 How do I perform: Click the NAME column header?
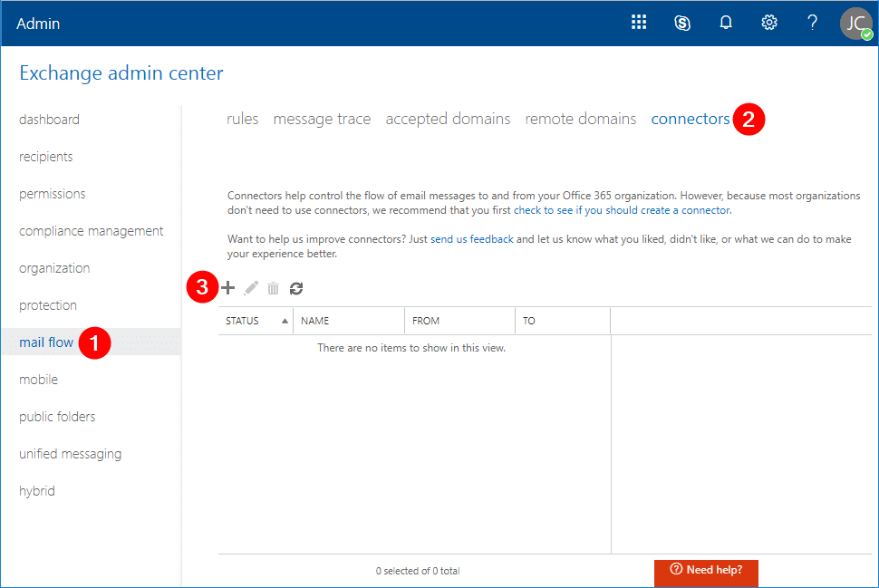coord(315,322)
